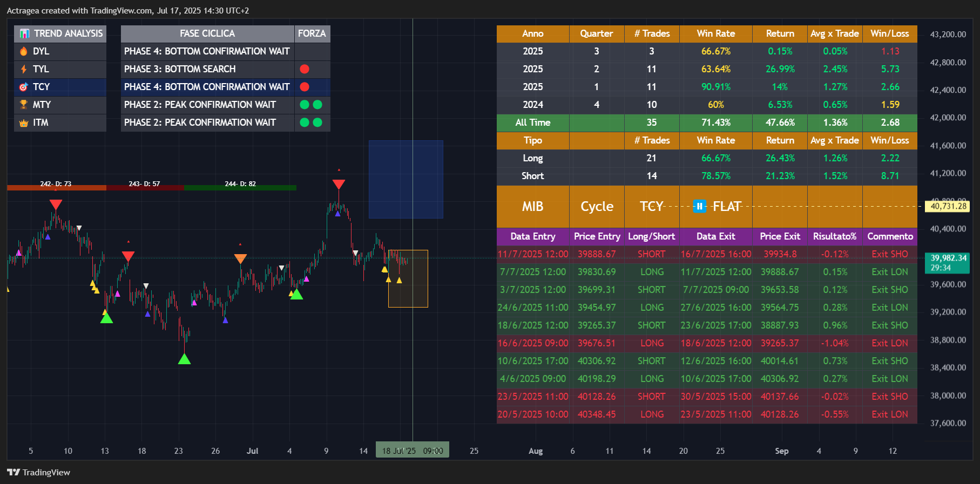980x484 pixels.
Task: Click the 47.66% All Time return value
Action: pos(780,122)
